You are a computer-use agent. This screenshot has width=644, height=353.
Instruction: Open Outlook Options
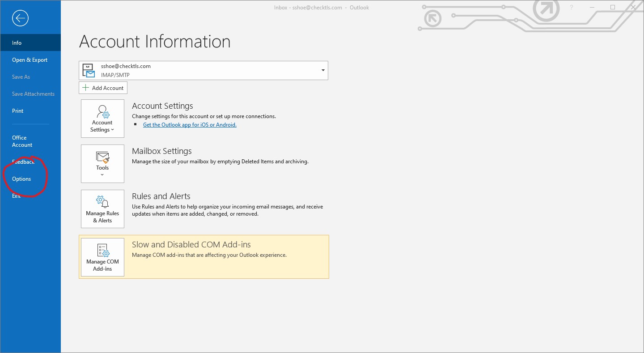(30, 179)
